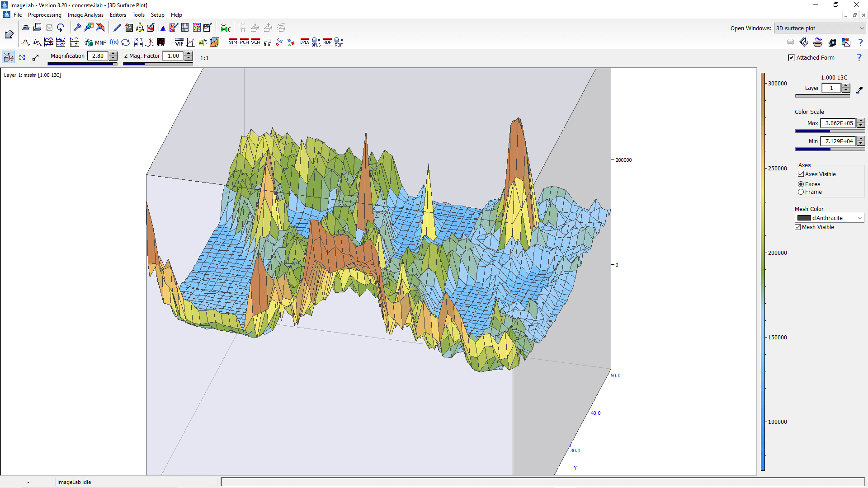Click the diagonal expand arrow icon
This screenshot has height=488, width=868.
pos(36,57)
